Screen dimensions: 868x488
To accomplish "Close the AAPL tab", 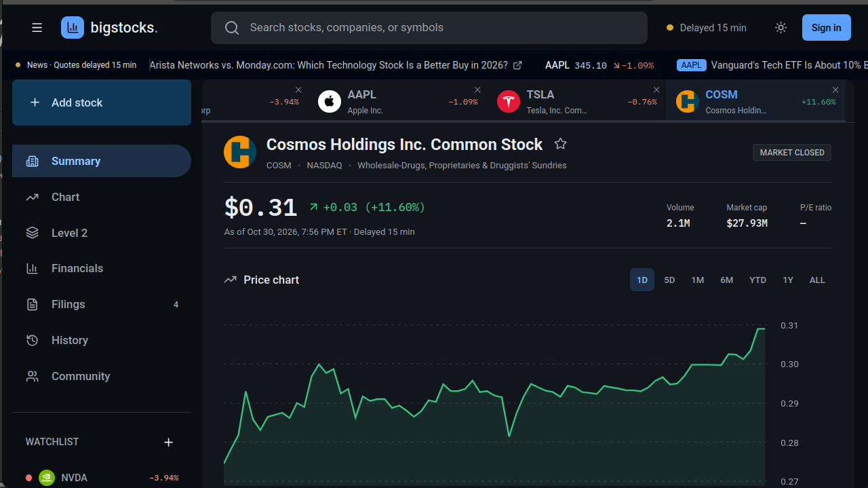I will [477, 90].
